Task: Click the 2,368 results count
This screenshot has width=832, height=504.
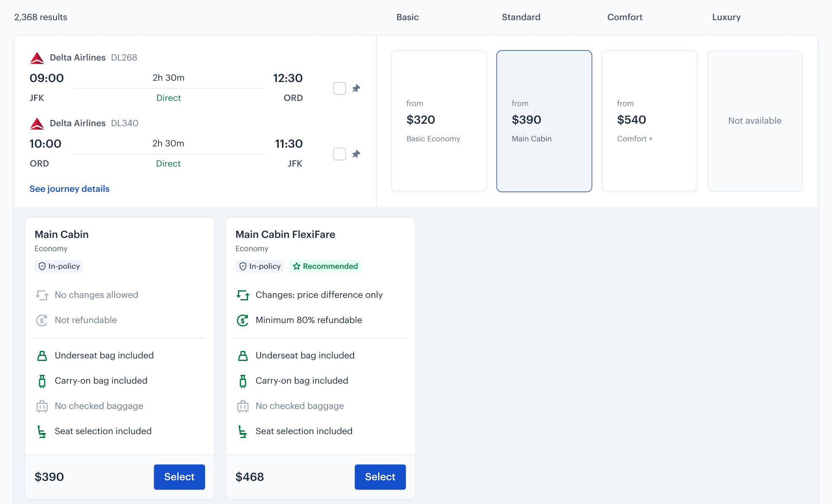Action: (40, 17)
